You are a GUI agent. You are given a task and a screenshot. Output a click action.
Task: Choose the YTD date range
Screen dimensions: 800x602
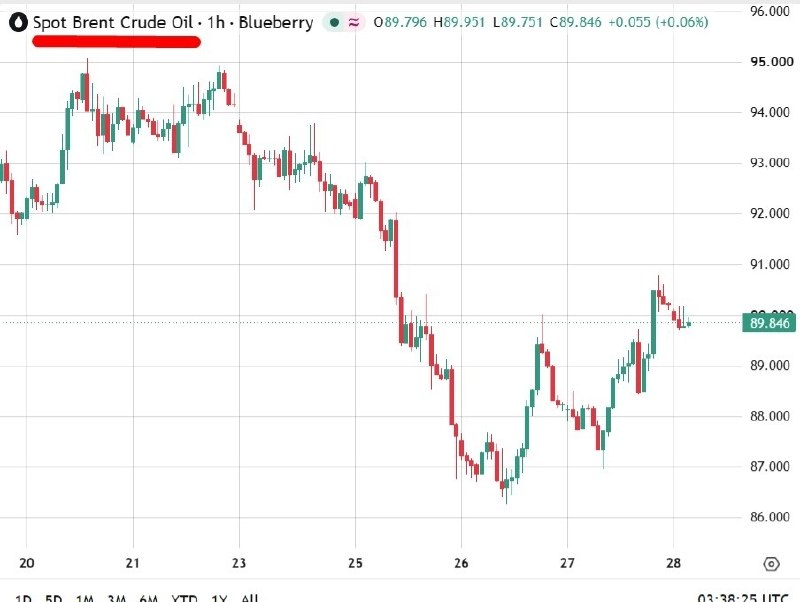point(184,598)
